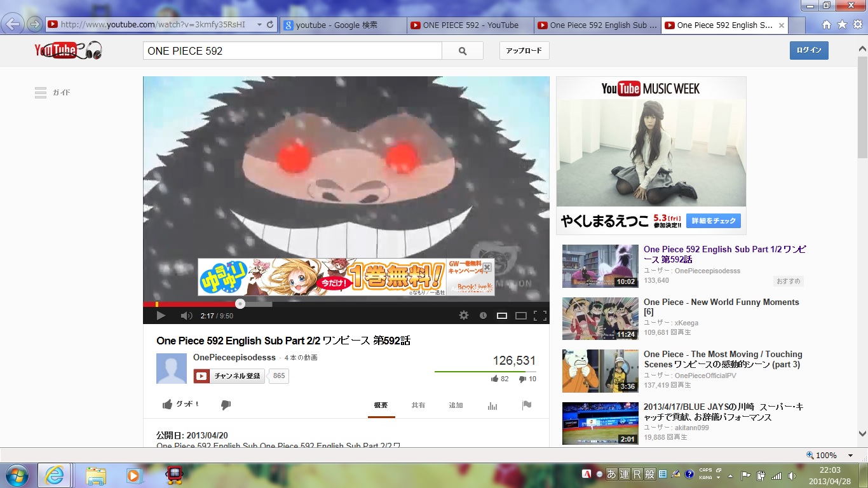Mute the video via the speaker icon
868x488 pixels.
tap(186, 316)
